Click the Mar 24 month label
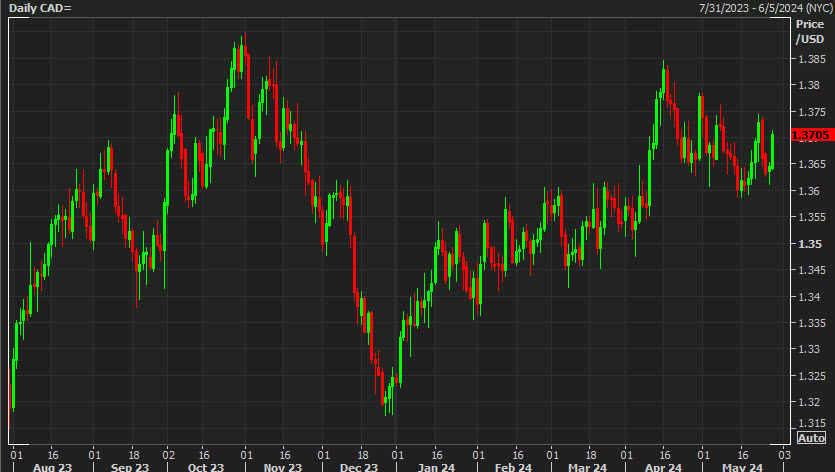This screenshot has width=835, height=472. (x=587, y=467)
